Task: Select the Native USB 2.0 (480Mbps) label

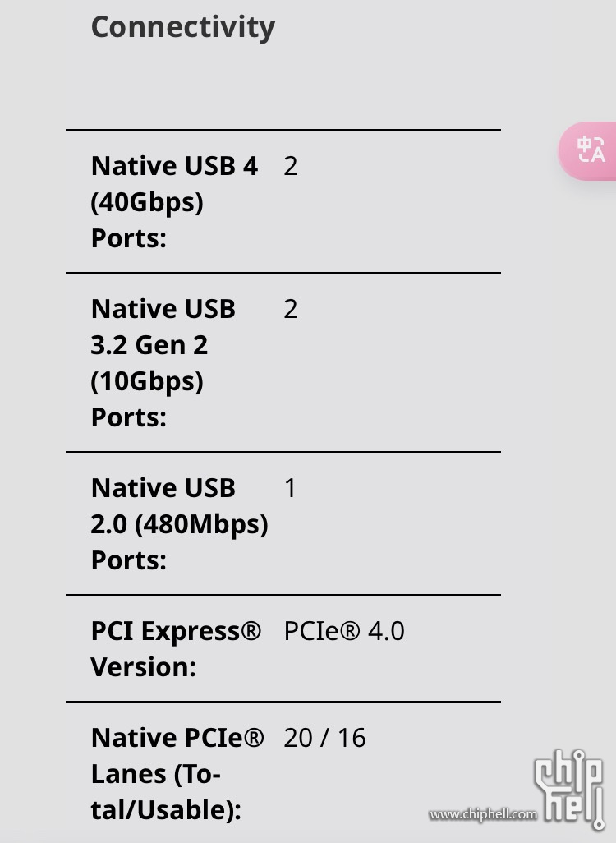Action: 180,523
